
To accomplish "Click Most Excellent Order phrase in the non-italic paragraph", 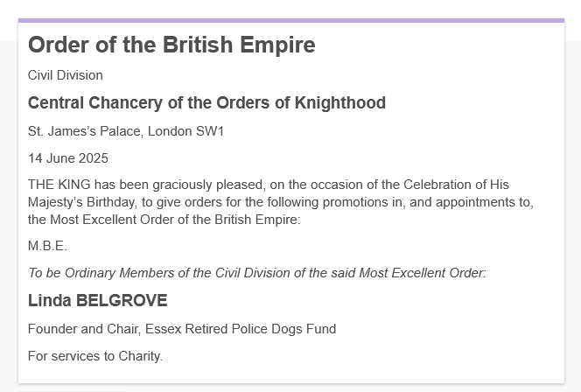I will pos(112,220).
